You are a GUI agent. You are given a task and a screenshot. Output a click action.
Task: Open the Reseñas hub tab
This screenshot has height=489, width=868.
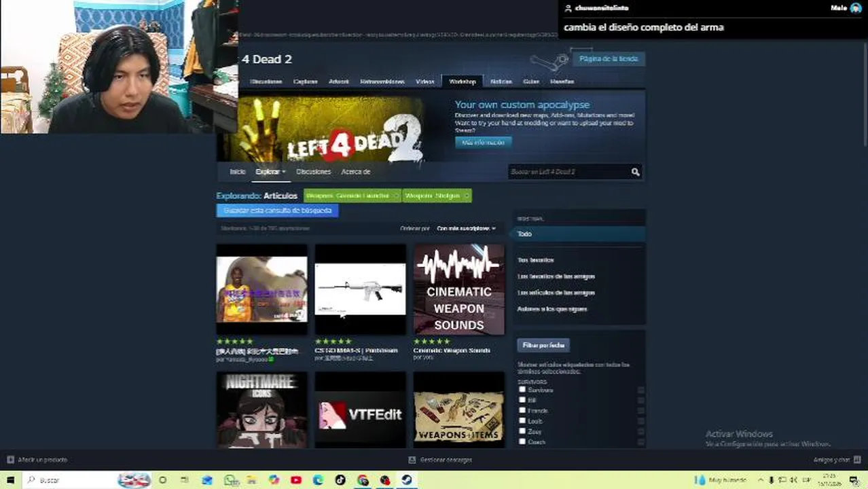point(562,81)
